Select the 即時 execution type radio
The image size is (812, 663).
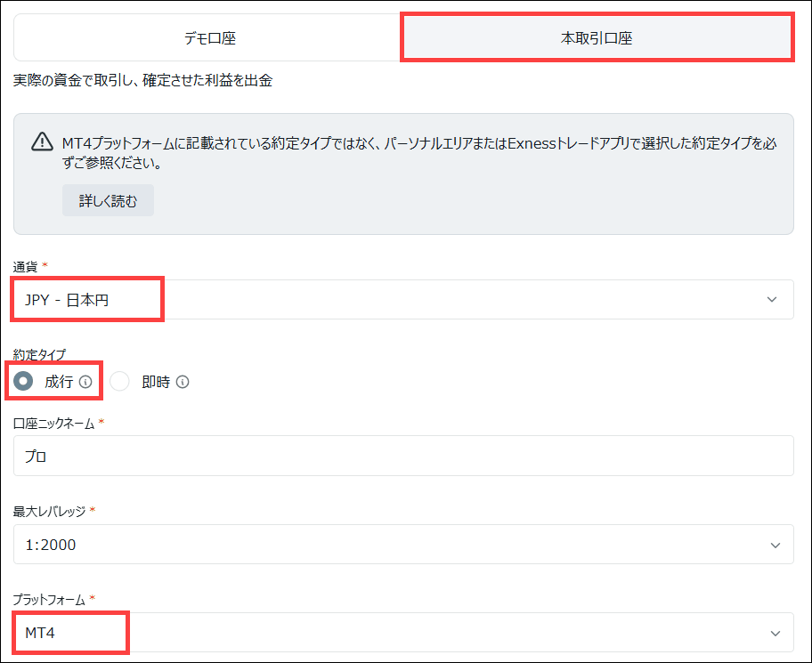click(119, 382)
